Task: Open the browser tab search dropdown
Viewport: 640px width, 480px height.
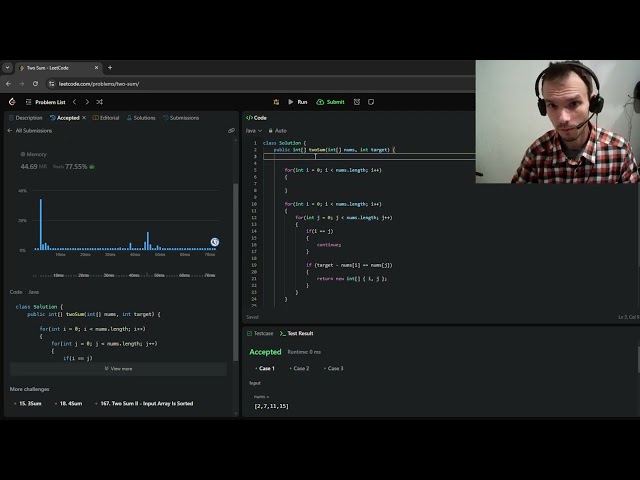Action: click(7, 68)
